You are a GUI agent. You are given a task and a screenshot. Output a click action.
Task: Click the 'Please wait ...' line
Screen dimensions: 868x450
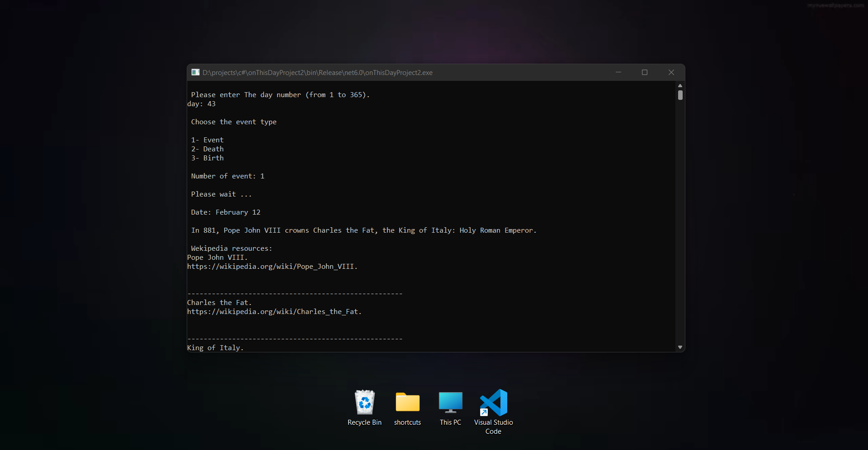pyautogui.click(x=221, y=194)
